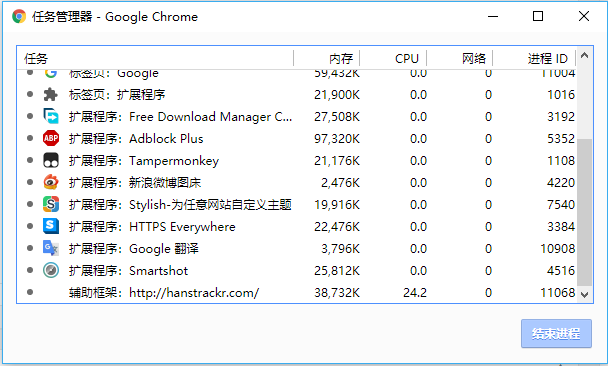Select the 扩展程序：Google 翻译 row
Viewport: 608px width, 366px height.
(297, 248)
